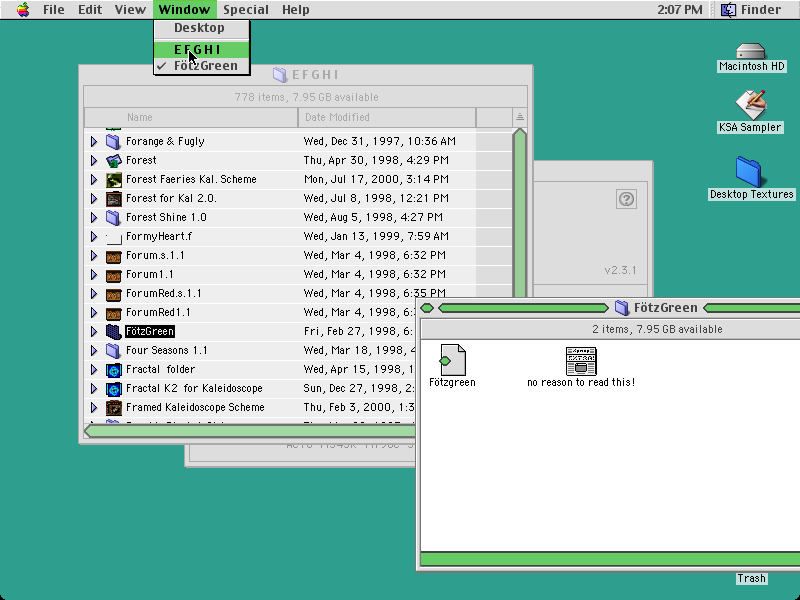
Task: Expand the Forest Shine 1.0 disclosure triangle
Action: click(x=94, y=217)
